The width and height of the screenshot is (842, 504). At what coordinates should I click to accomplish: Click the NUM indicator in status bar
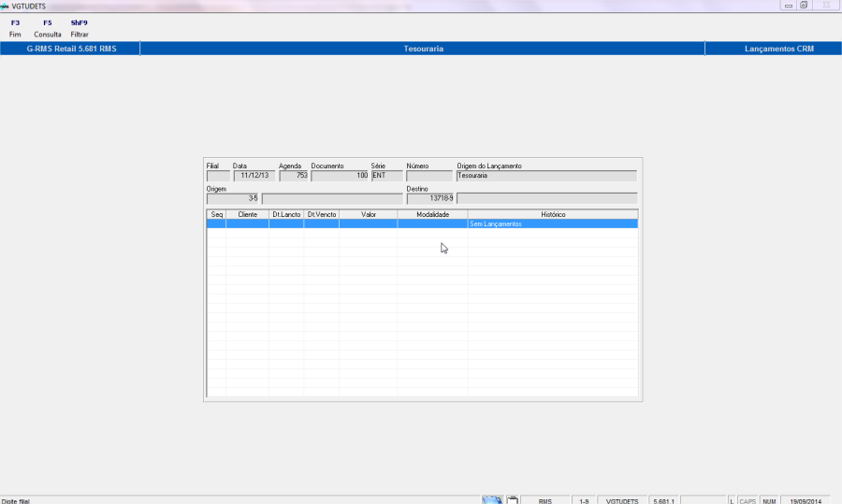(x=769, y=501)
